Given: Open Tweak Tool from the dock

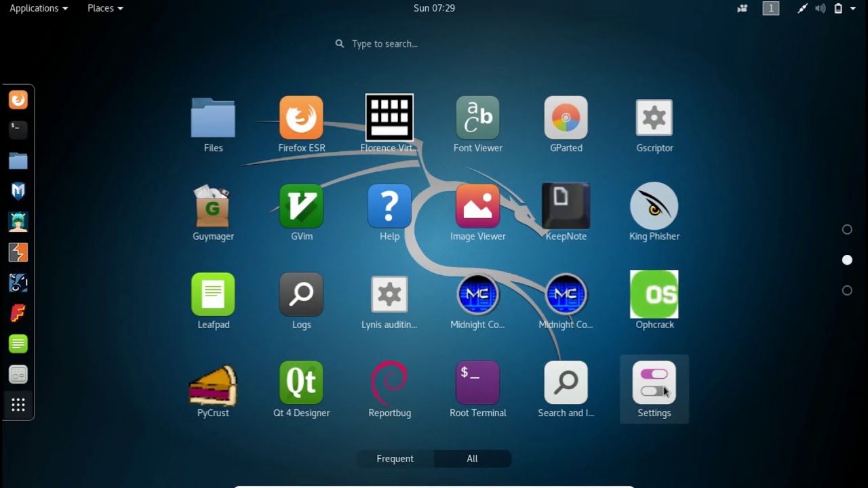Looking at the screenshot, I should (18, 374).
